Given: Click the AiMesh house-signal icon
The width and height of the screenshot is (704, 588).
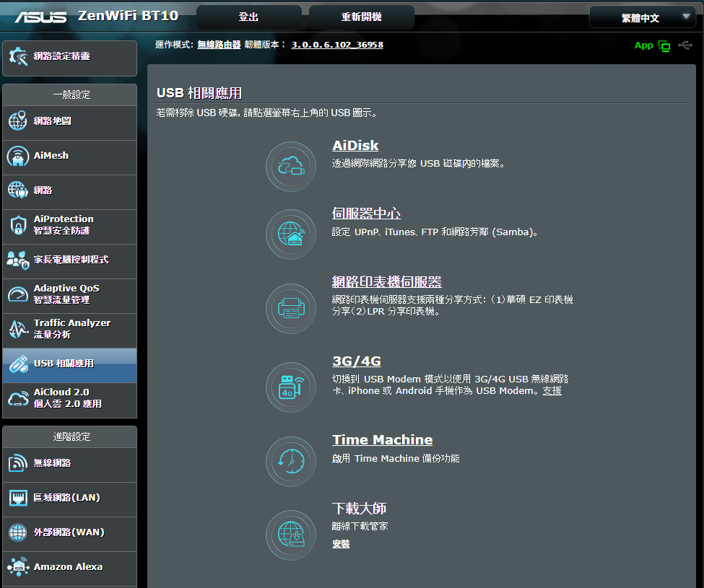Looking at the screenshot, I should [x=18, y=156].
